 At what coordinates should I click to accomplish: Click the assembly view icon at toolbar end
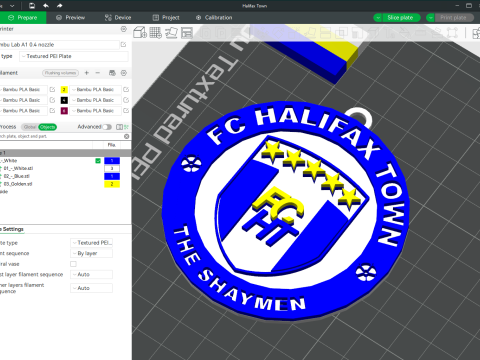476,33
